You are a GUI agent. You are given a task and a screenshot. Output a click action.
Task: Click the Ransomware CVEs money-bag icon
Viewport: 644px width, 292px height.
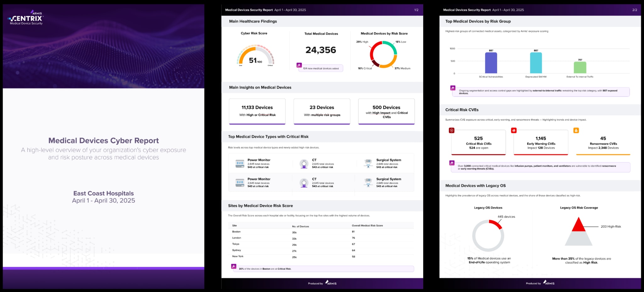point(576,130)
